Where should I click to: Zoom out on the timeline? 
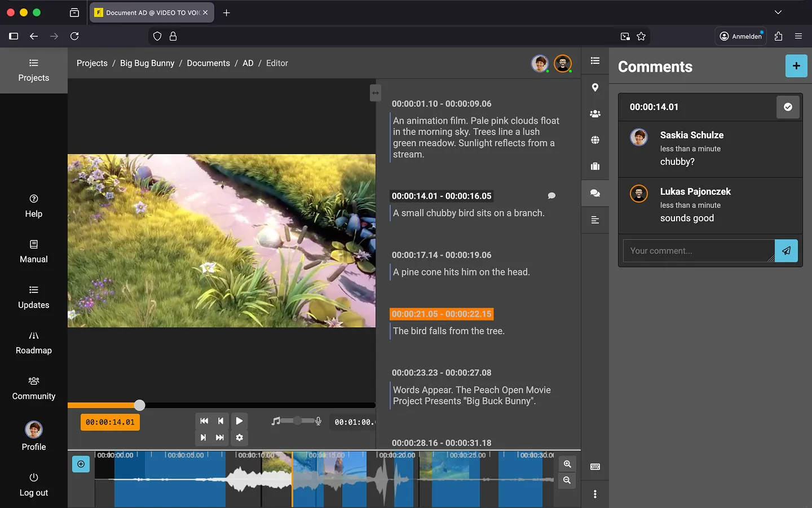click(567, 480)
